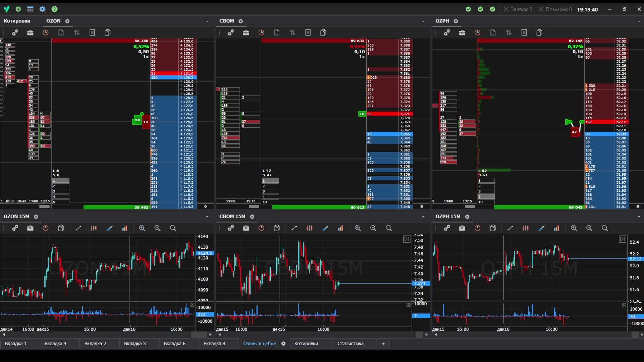Zoom out on OZON 15M chart

click(157, 228)
